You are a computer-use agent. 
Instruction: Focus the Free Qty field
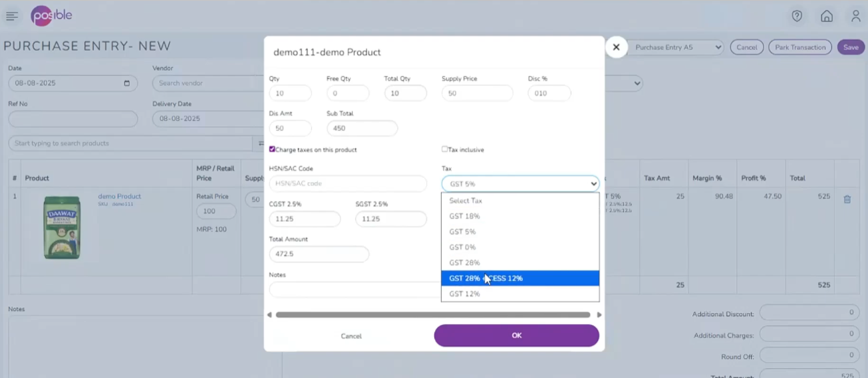(x=348, y=94)
